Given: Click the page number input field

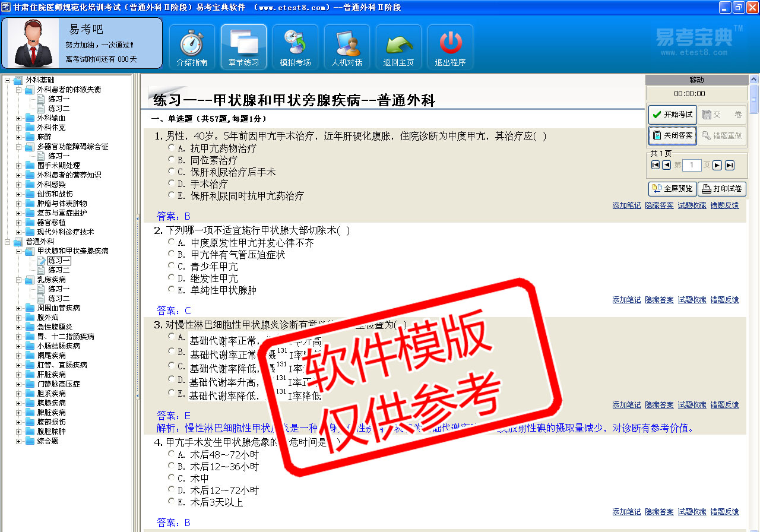Looking at the screenshot, I should [x=692, y=165].
